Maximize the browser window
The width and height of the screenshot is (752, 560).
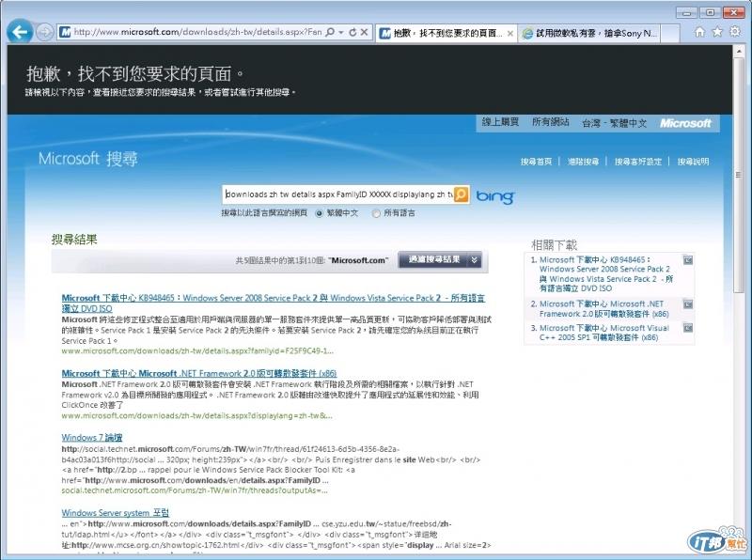711,13
